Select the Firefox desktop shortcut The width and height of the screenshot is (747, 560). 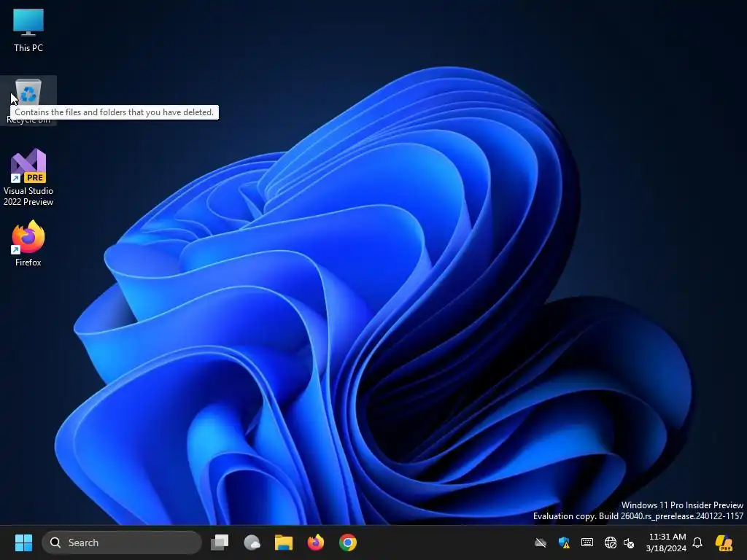[x=28, y=244]
